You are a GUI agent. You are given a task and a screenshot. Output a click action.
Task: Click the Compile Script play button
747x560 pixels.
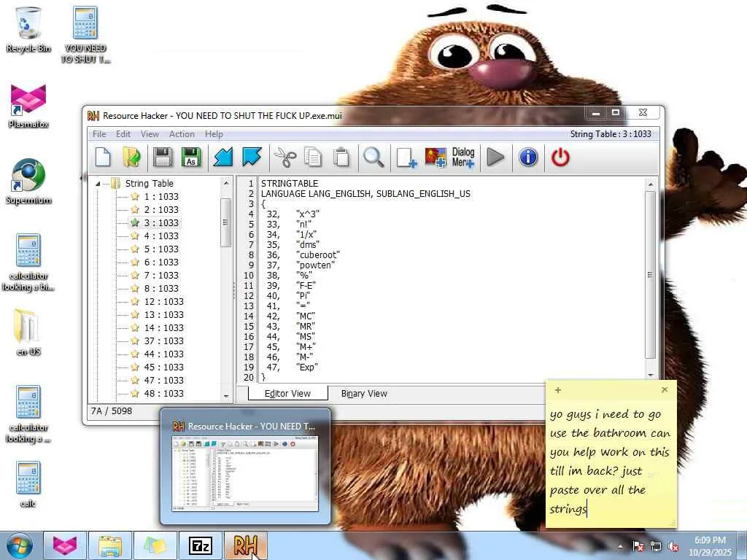pyautogui.click(x=495, y=157)
